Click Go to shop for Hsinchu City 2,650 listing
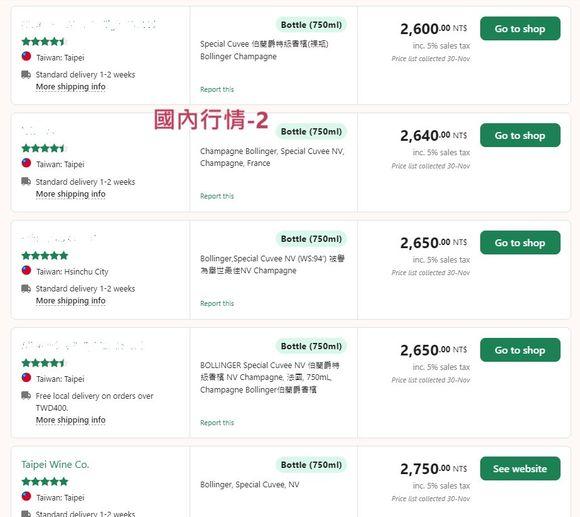Image resolution: width=580 pixels, height=517 pixels. point(520,243)
